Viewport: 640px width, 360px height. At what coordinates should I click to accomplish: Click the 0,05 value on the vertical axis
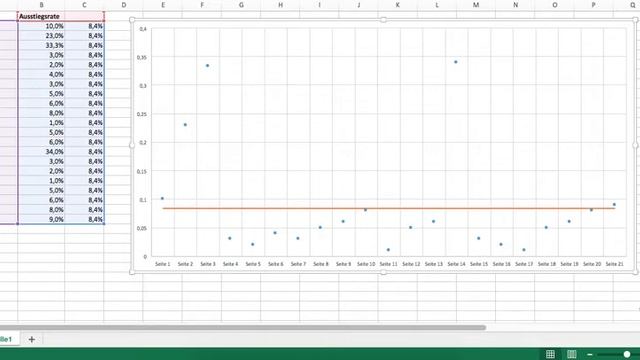pos(142,228)
